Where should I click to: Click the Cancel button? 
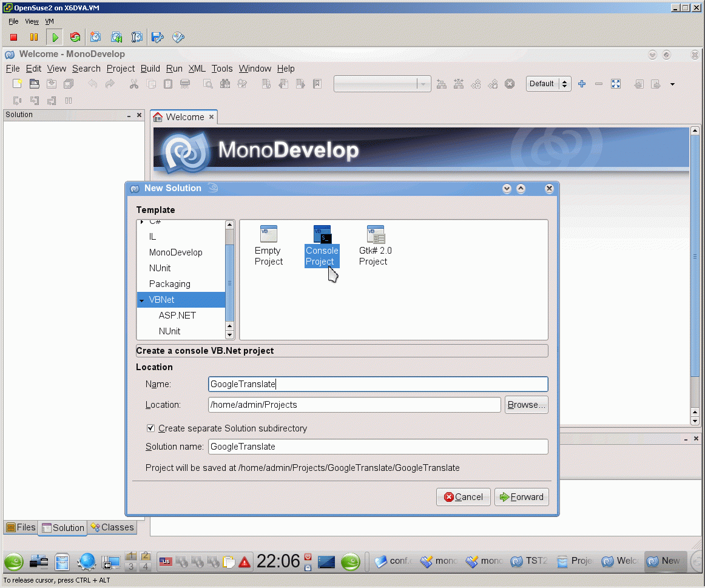[x=463, y=497]
